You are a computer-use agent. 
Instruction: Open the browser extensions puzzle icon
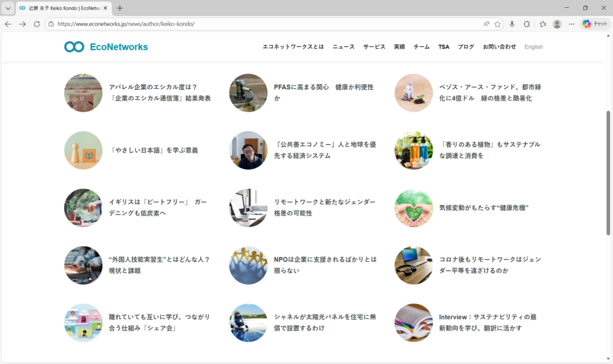pos(527,24)
